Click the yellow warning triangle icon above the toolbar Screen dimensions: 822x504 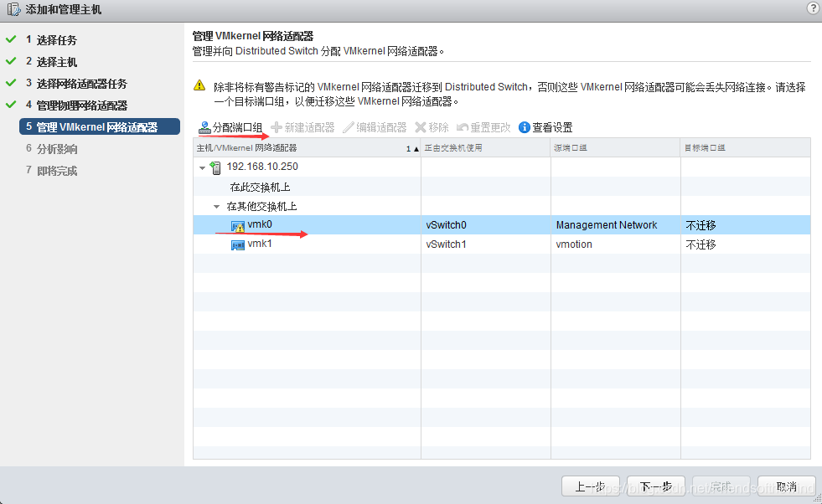(x=199, y=85)
